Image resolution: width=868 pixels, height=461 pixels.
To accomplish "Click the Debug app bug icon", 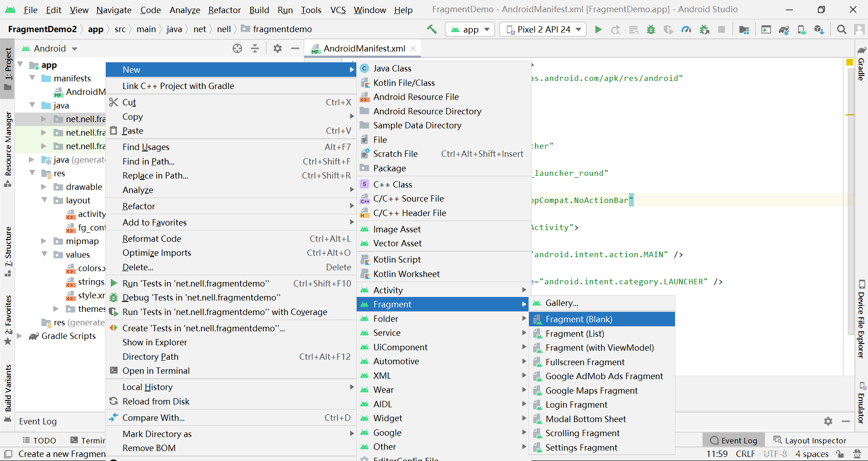I will (x=651, y=29).
